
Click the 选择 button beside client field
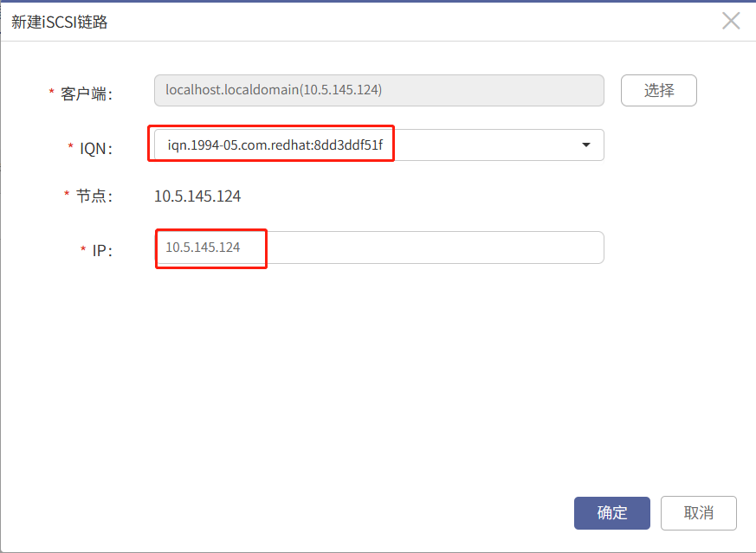(x=659, y=90)
